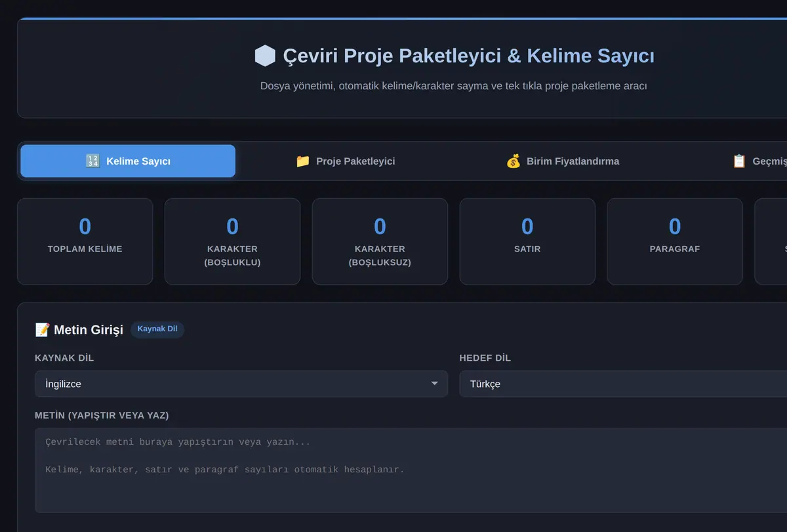
Task: Click the HEDEF DİL label
Action: [485, 358]
